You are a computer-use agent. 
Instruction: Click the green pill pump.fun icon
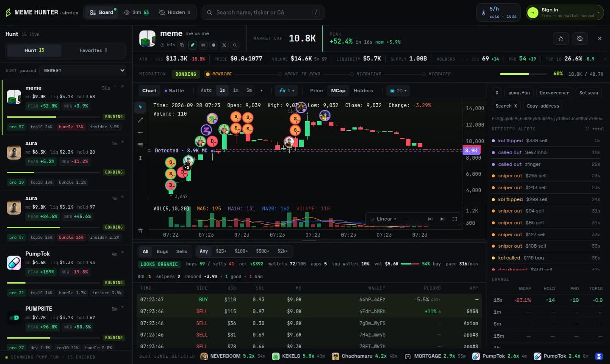click(192, 45)
